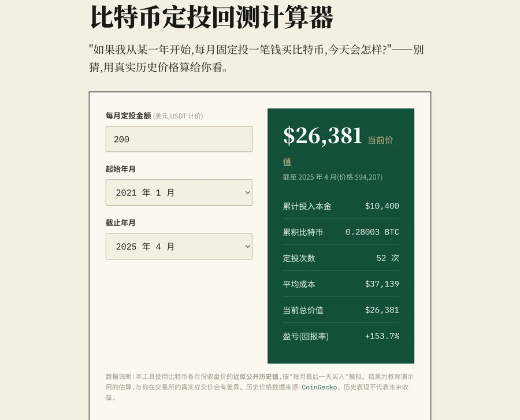Select the 52 次 investment count value
Viewport: 520px width, 420px height.
pyautogui.click(x=388, y=258)
